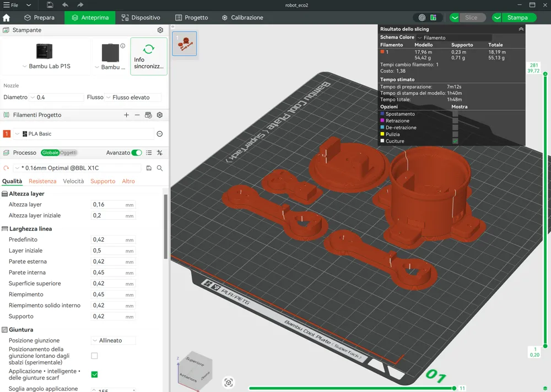Screen dimensions: 551x392
Task: Click the spiral view icon near Slice
Action: 422,18
